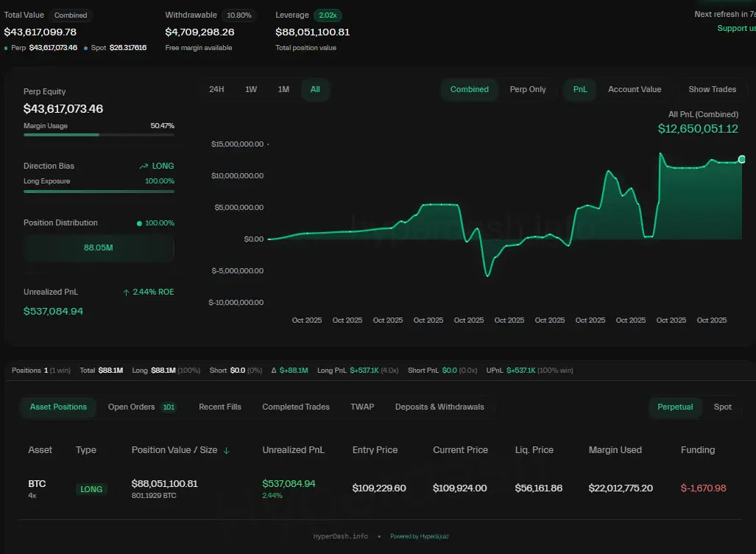
Task: Click the 101 badge on Open Orders
Action: tap(169, 407)
